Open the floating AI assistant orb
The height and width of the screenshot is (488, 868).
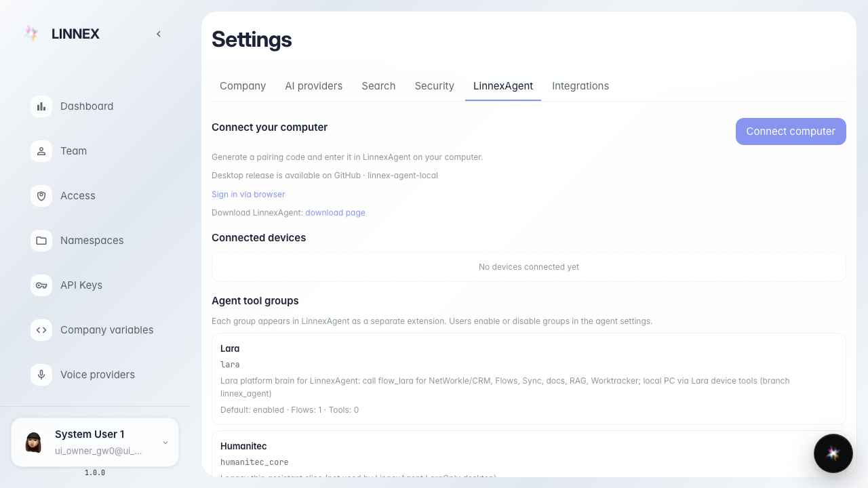pyautogui.click(x=833, y=453)
